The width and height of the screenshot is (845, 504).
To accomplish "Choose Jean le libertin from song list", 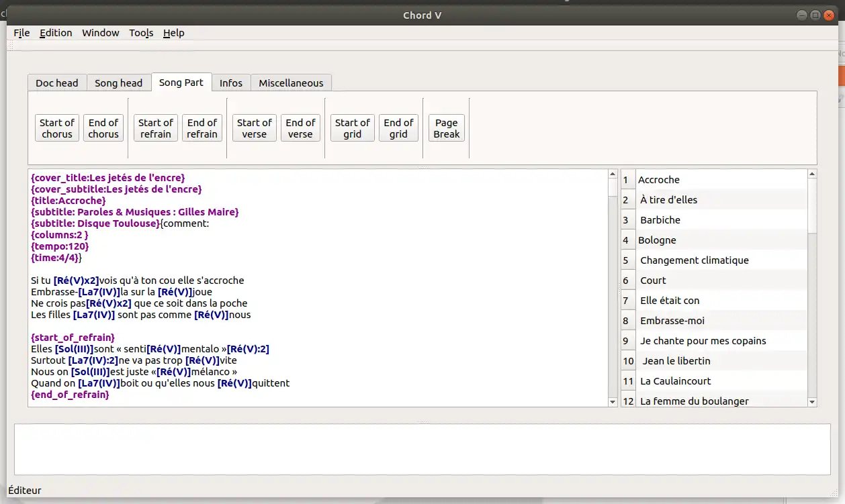I will (676, 361).
